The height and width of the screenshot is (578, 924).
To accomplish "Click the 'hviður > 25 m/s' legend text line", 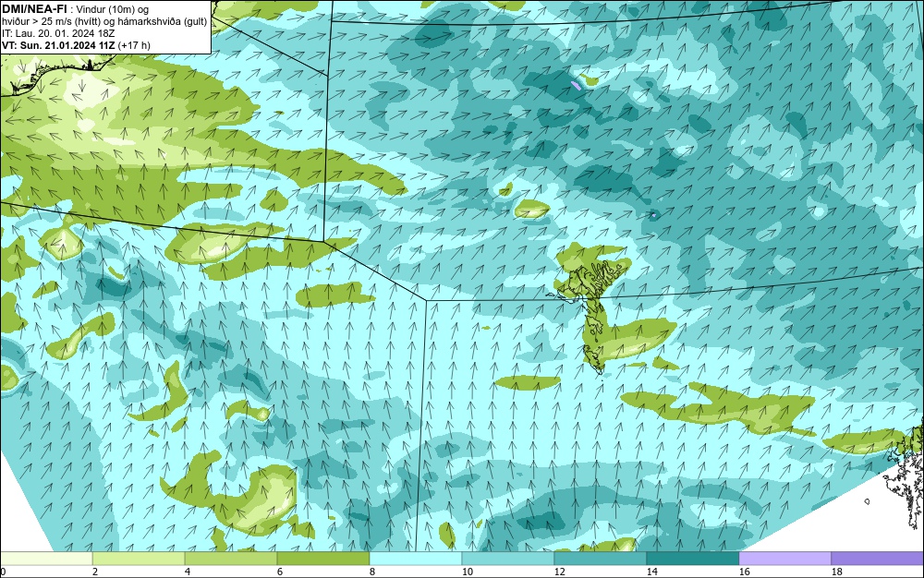I will click(x=104, y=21).
